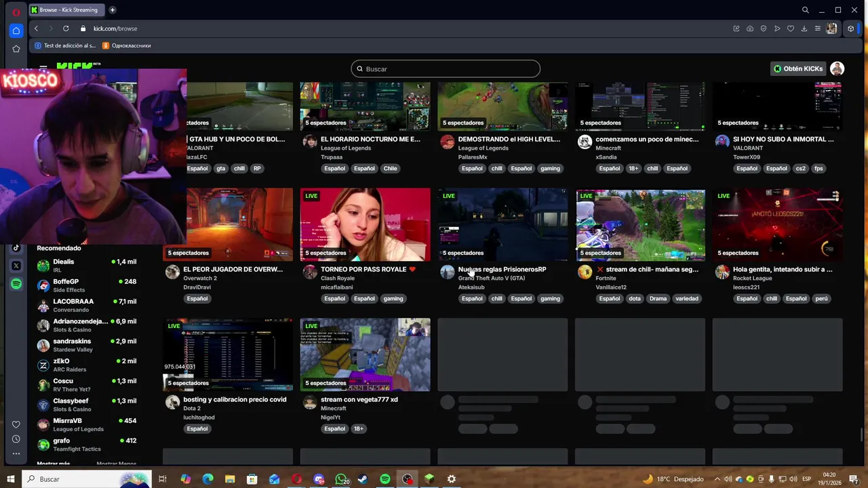Open recommended channel BoffeGP
Viewport: 868px width, 488px height.
pyautogui.click(x=87, y=285)
